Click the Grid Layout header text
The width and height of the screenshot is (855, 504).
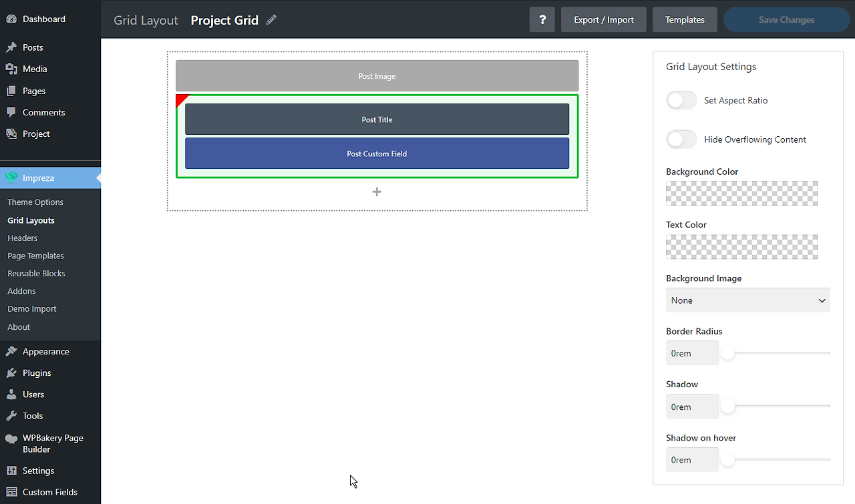[x=146, y=20]
